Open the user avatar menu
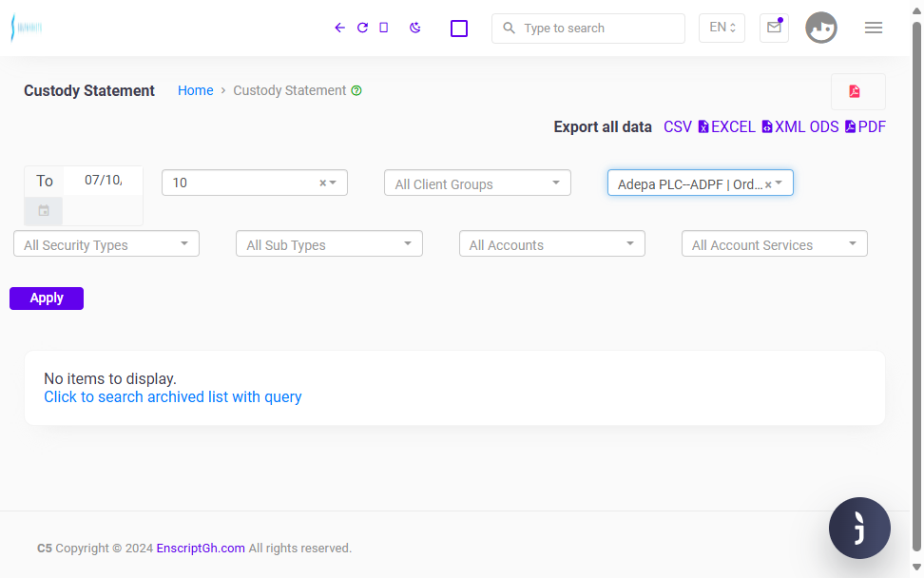Viewport: 924px width, 578px height. 821,28
